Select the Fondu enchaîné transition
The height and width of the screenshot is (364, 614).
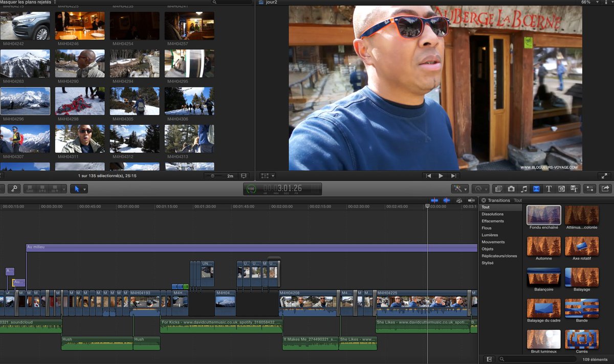pyautogui.click(x=544, y=215)
